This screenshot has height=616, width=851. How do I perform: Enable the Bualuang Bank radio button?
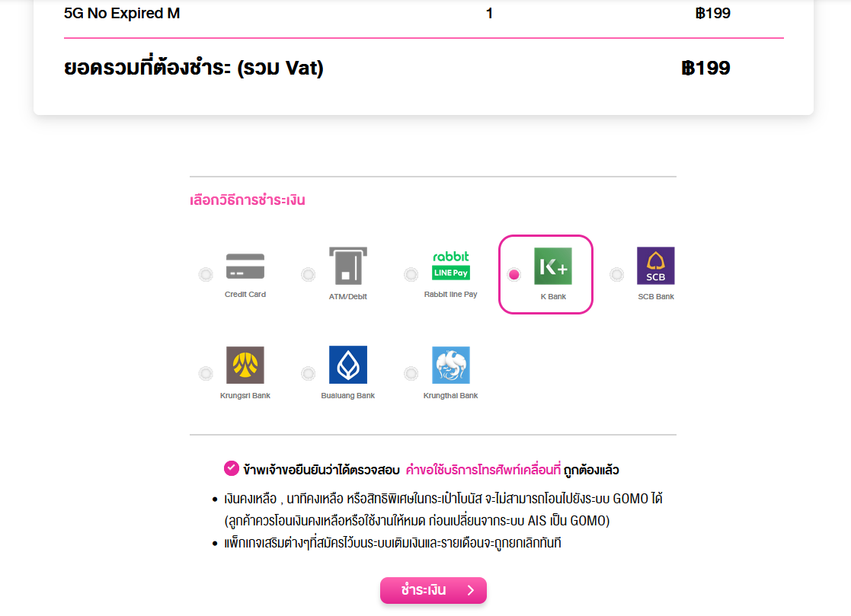[309, 373]
